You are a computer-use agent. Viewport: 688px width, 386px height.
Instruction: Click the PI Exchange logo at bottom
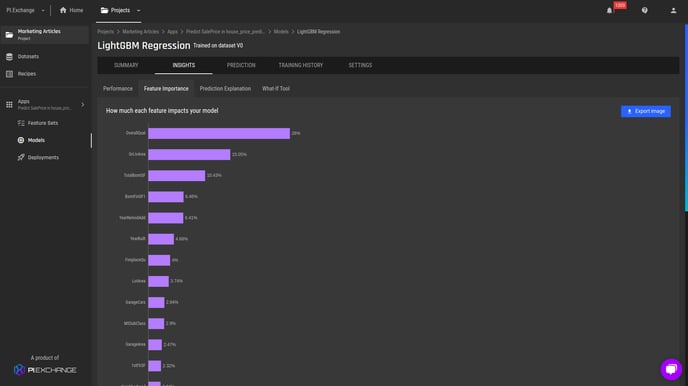pyautogui.click(x=45, y=370)
